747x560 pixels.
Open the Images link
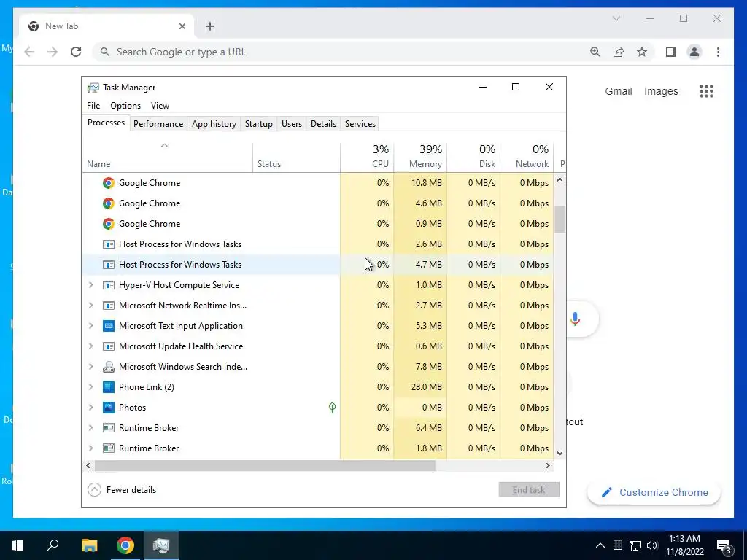(661, 91)
